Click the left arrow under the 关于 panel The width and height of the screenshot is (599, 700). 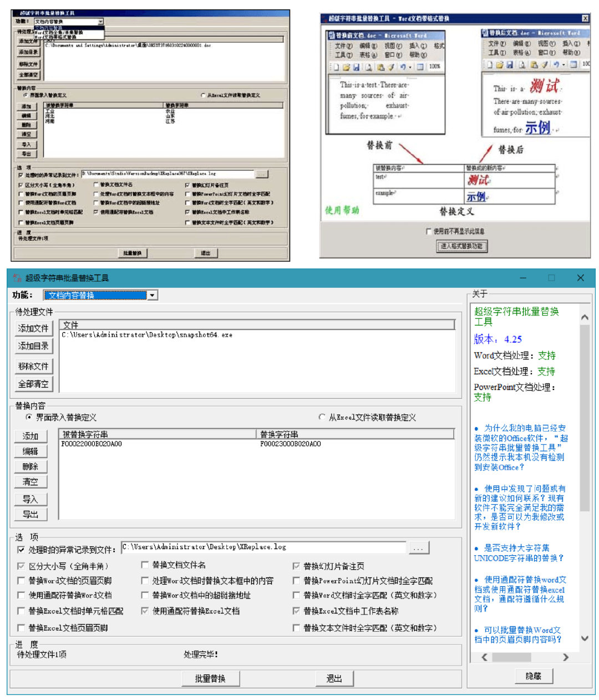(x=485, y=657)
